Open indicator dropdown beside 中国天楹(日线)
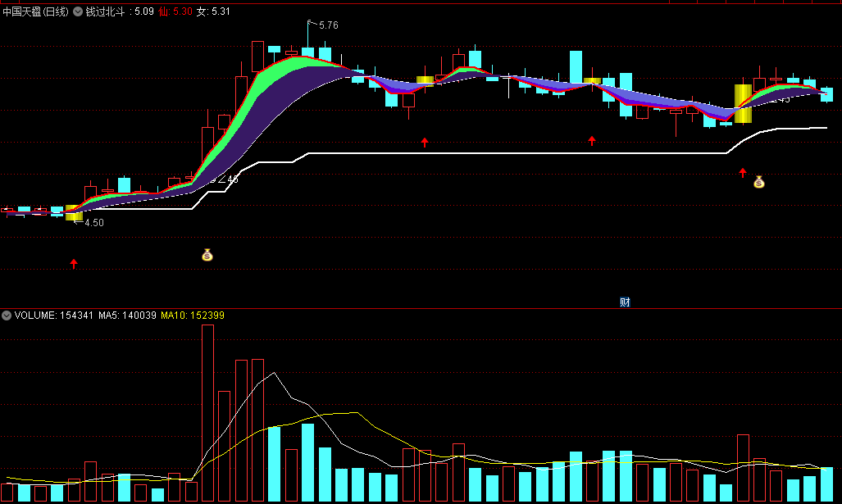The width and height of the screenshot is (842, 504). point(78,11)
